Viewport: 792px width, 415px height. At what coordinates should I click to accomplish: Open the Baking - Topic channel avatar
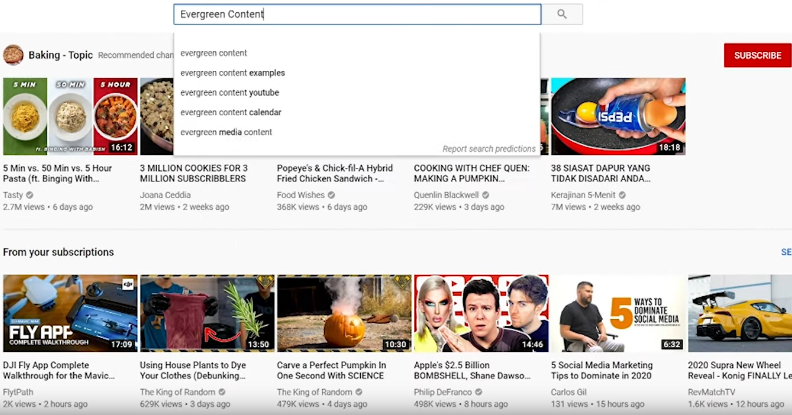13,55
